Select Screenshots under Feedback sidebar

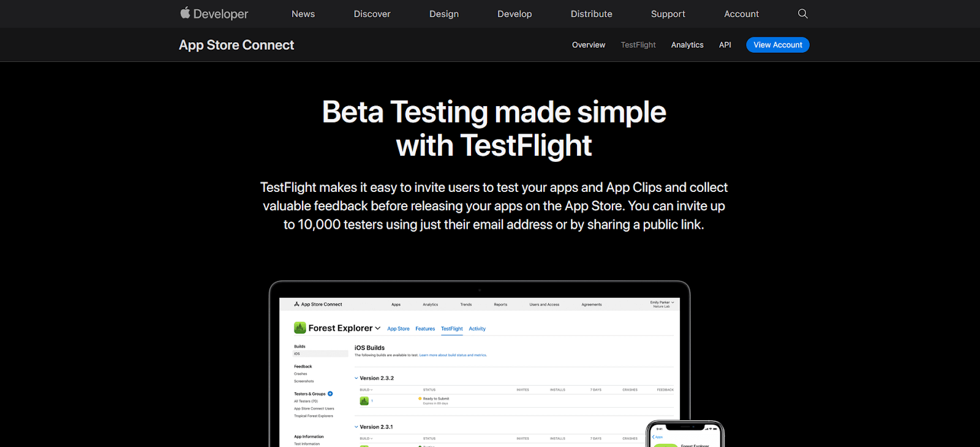click(x=304, y=381)
